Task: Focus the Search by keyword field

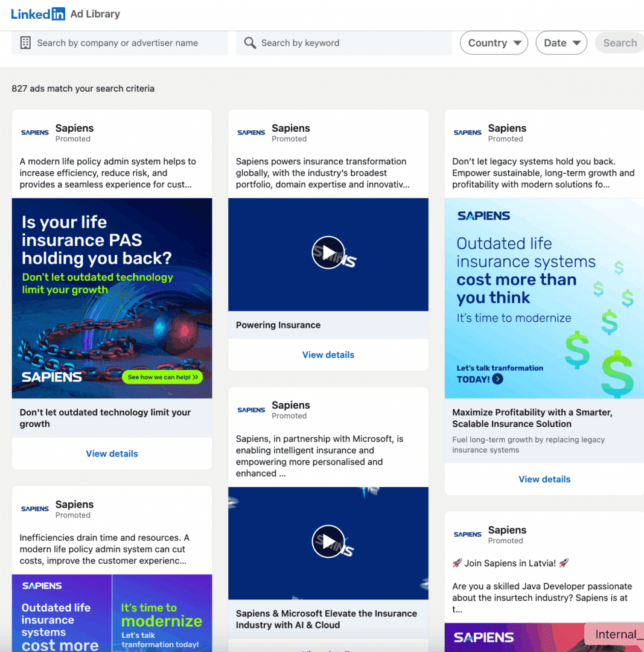Action: [344, 43]
